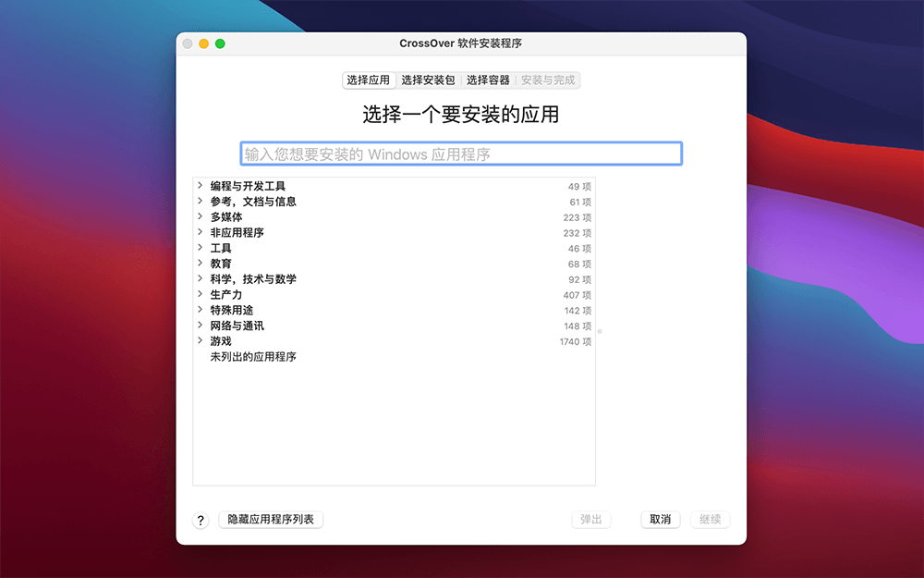Switch to the 选择安装包 tab
The height and width of the screenshot is (578, 924).
coord(428,80)
